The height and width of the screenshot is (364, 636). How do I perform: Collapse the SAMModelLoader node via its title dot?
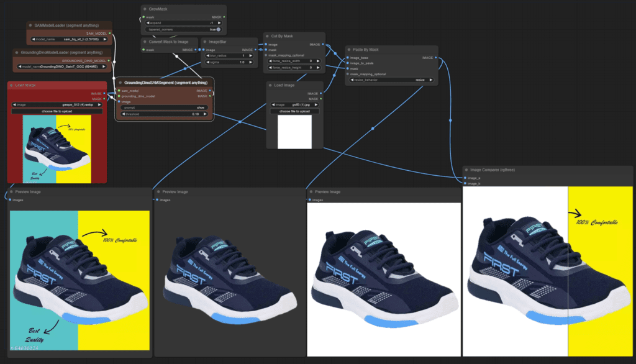30,25
